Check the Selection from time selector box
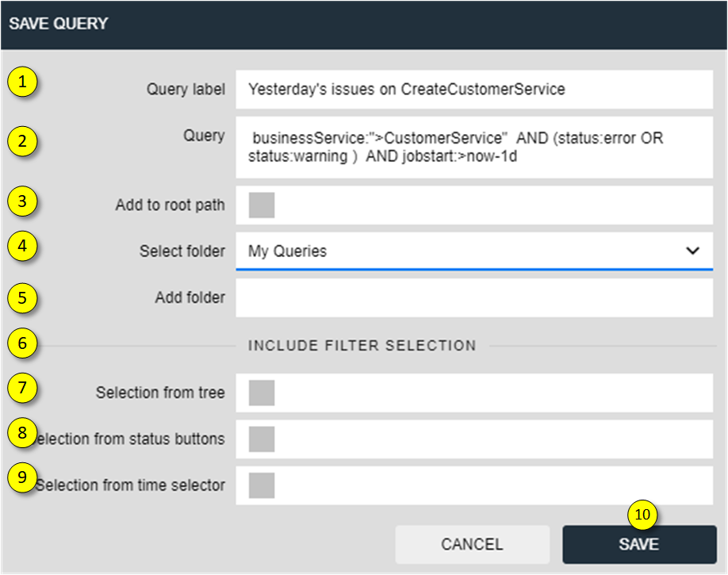 (x=262, y=485)
